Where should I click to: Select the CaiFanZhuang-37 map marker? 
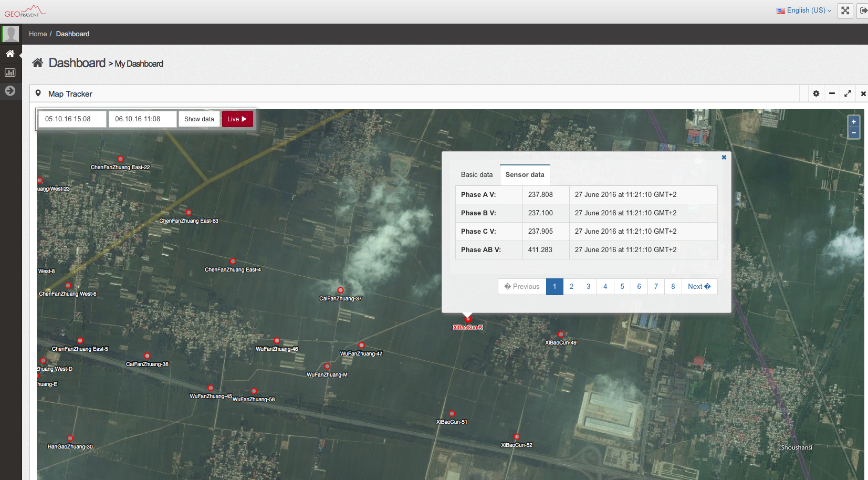(340, 290)
